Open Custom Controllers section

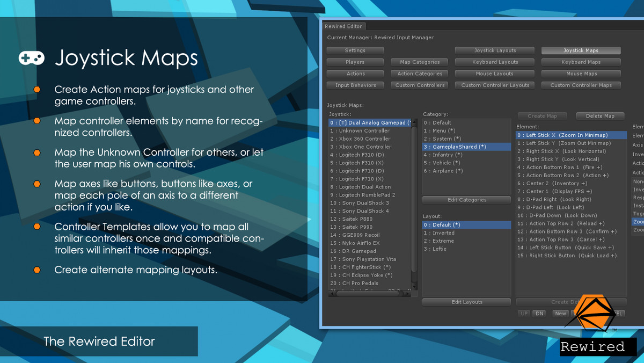pyautogui.click(x=420, y=85)
